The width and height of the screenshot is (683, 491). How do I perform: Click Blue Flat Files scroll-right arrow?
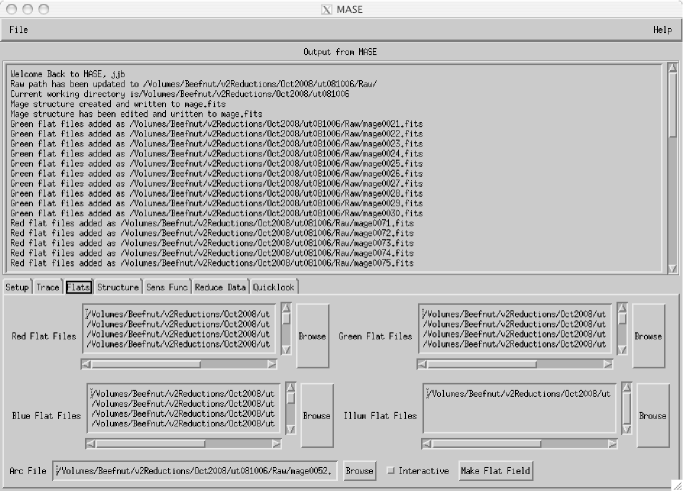(276, 444)
